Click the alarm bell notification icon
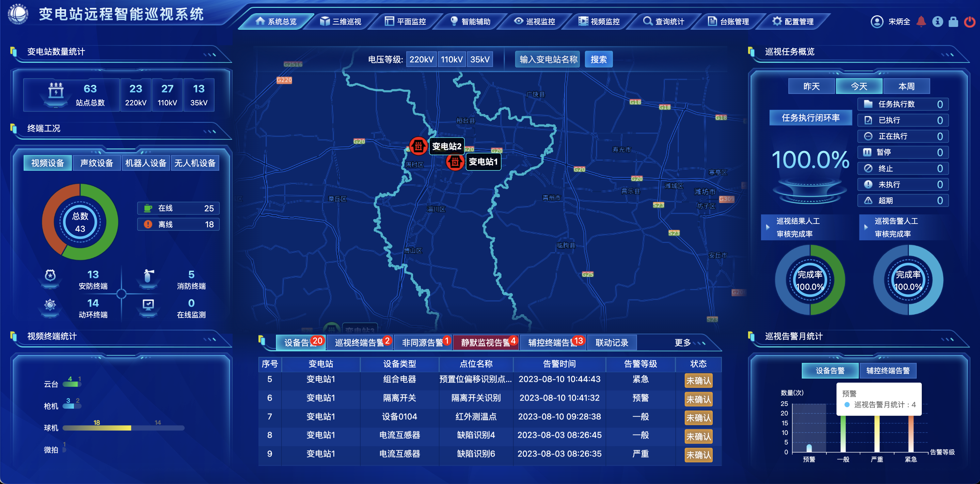This screenshot has width=980, height=484. 921,21
